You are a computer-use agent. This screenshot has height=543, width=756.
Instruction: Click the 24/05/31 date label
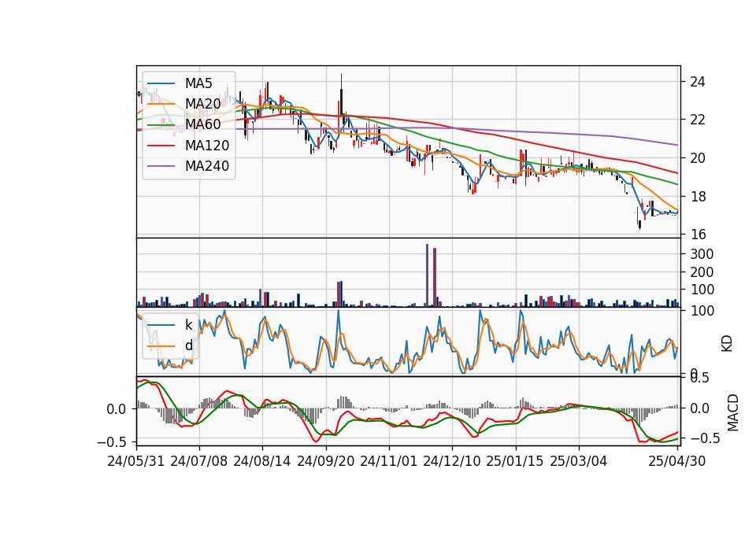(x=136, y=461)
